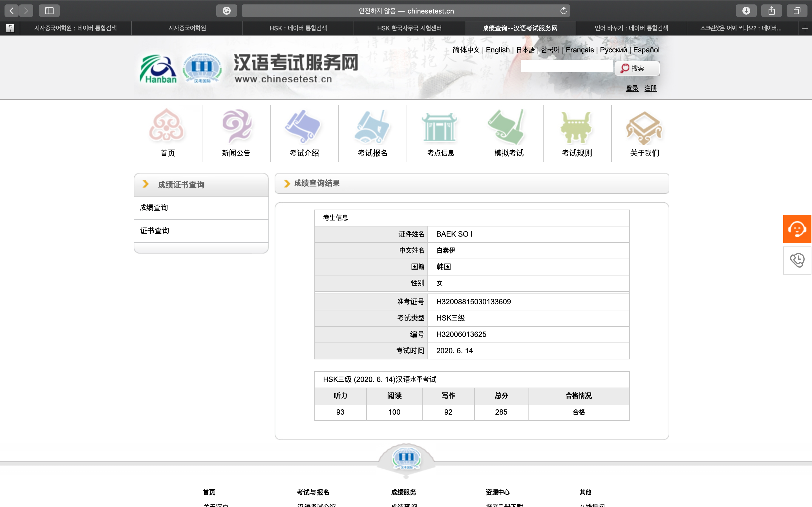Viewport: 812px width, 507px height.
Task: Open the Safari downloads icon
Action: 746,11
